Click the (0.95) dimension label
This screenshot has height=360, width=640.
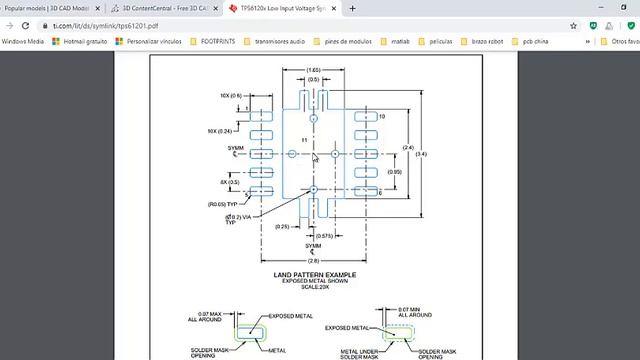(395, 172)
